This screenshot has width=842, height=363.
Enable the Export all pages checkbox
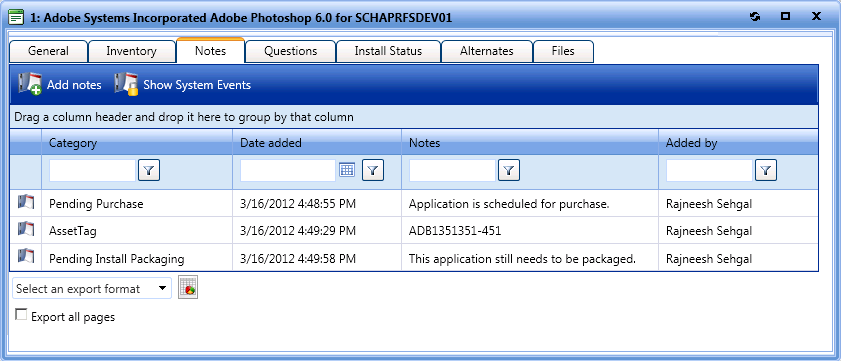click(x=21, y=315)
